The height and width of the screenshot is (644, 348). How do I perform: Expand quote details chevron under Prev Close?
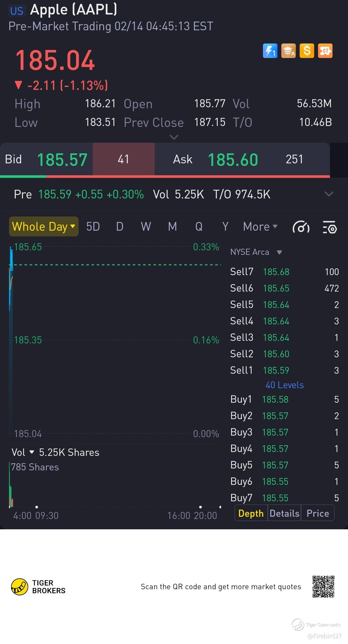(174, 137)
